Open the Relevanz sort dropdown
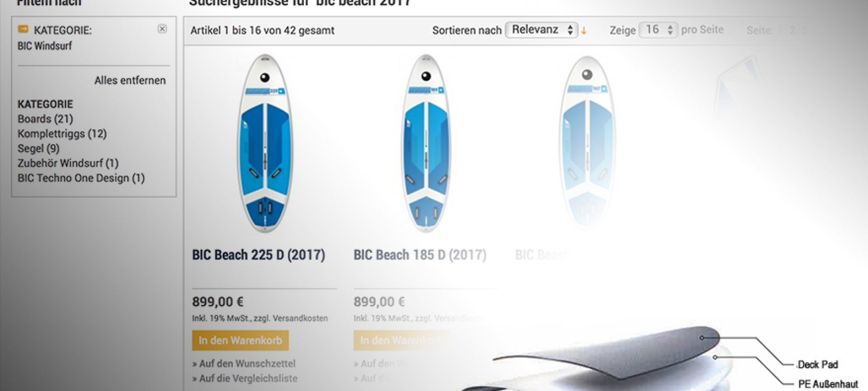Screen dimensions: 868x391 point(541,30)
